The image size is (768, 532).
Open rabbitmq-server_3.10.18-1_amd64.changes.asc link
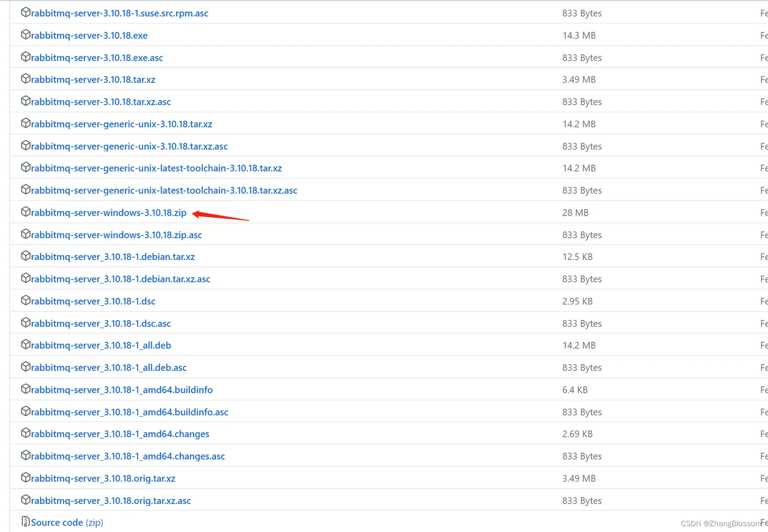(x=128, y=456)
